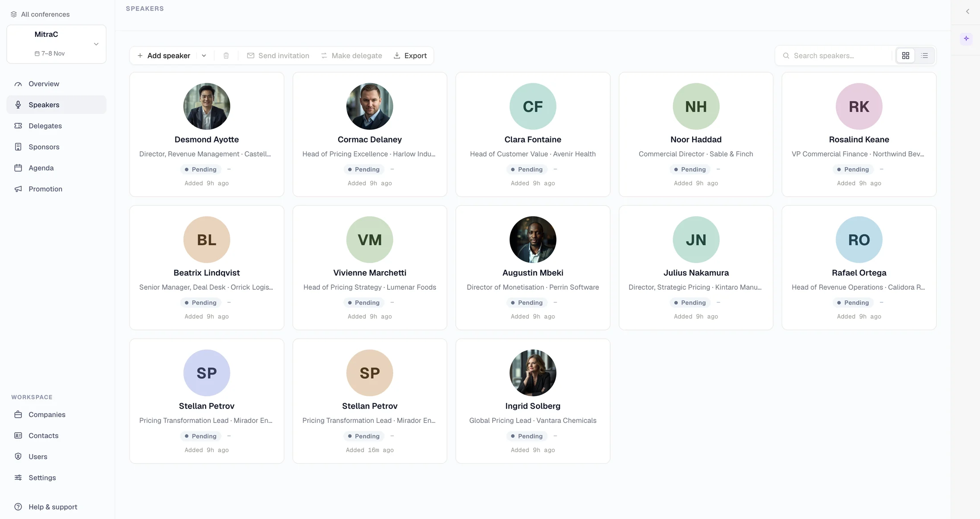Image resolution: width=980 pixels, height=519 pixels.
Task: Go to Delegates section
Action: point(56,126)
